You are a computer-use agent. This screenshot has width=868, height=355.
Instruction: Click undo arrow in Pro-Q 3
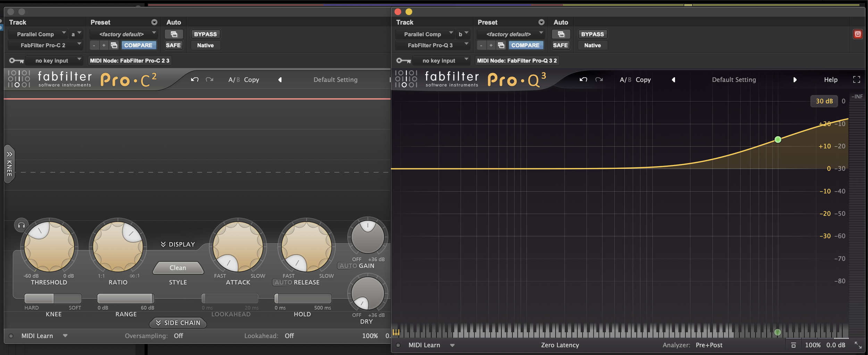tap(583, 80)
